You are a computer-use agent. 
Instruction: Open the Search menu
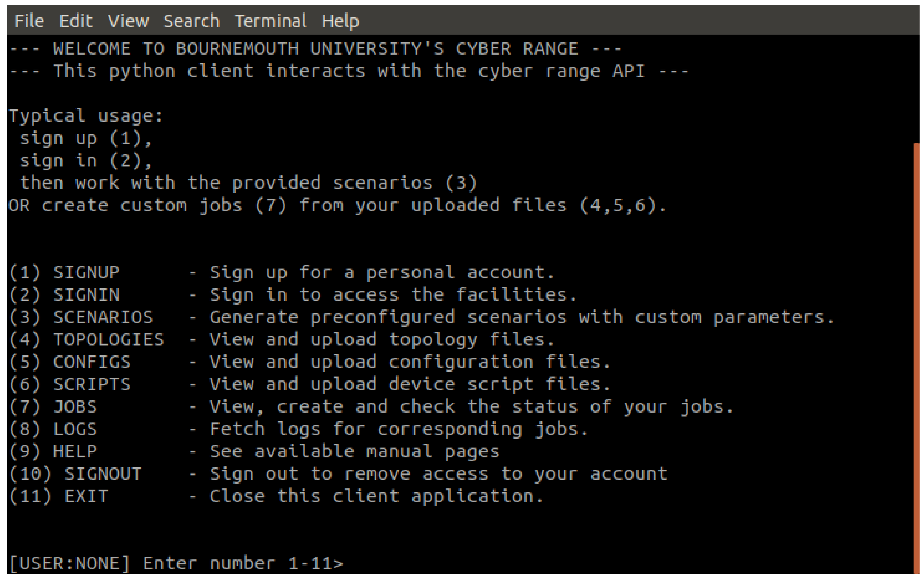click(x=192, y=21)
